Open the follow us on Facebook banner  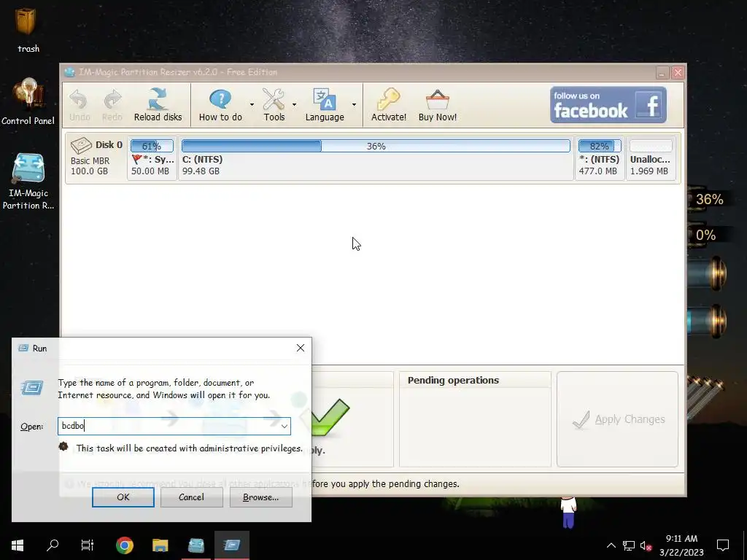click(x=608, y=105)
